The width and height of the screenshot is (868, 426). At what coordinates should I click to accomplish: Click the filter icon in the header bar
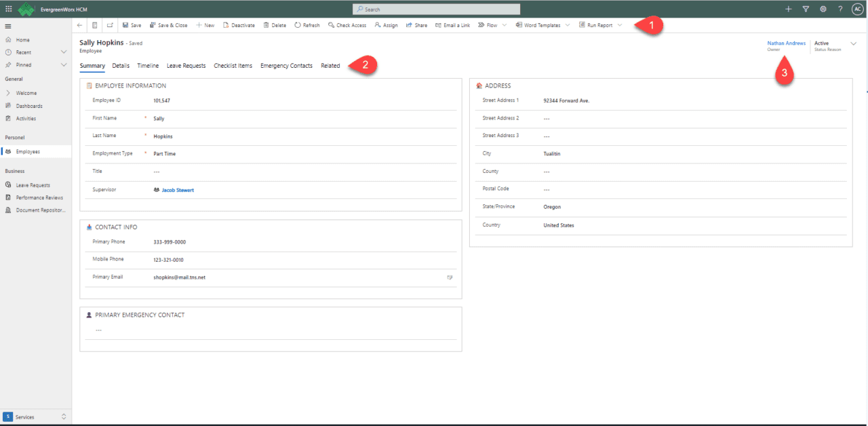806,9
